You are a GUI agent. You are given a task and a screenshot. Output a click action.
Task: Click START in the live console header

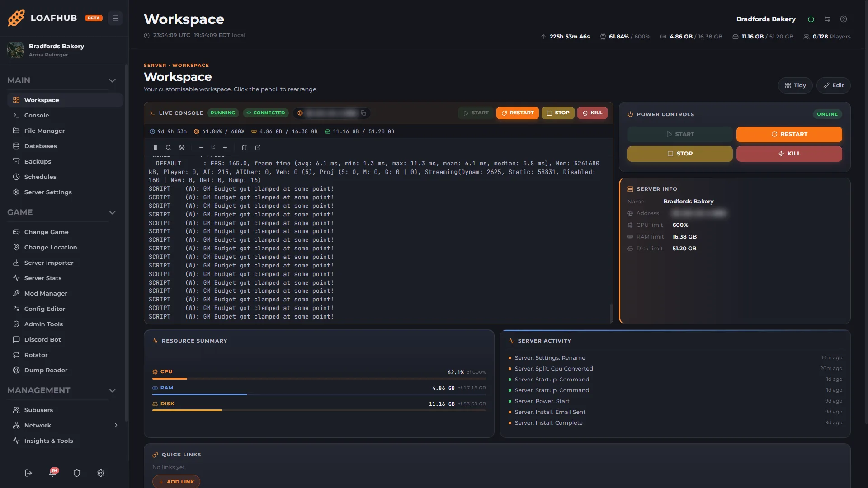point(476,113)
